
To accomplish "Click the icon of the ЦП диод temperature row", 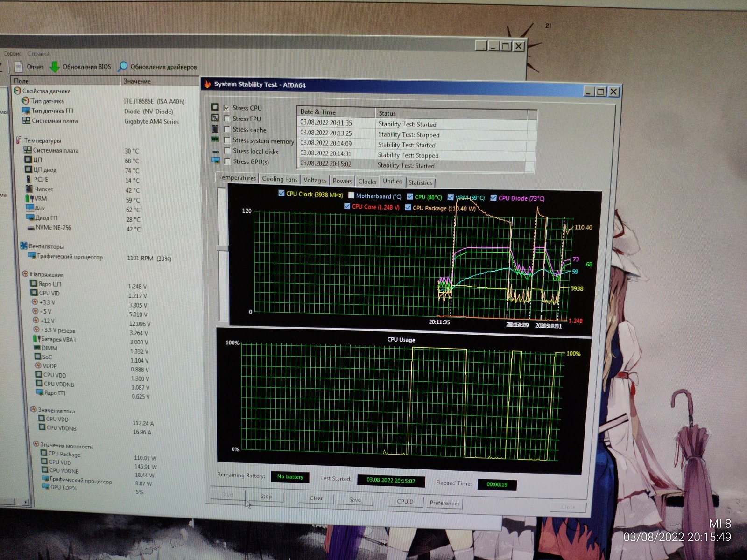I will pos(28,169).
